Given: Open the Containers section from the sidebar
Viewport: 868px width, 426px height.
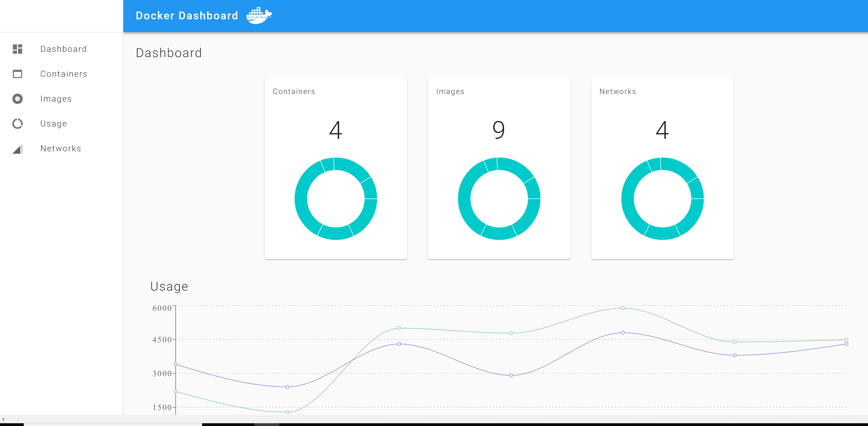Looking at the screenshot, I should [64, 74].
